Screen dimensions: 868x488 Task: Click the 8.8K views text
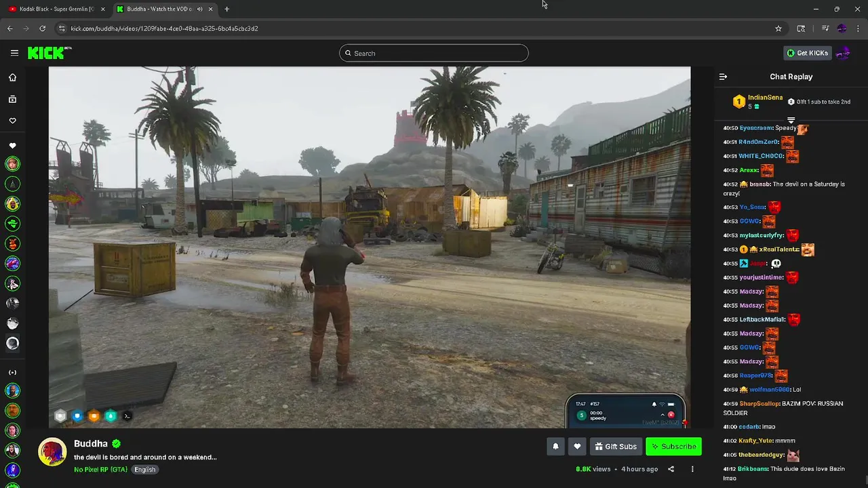(593, 469)
